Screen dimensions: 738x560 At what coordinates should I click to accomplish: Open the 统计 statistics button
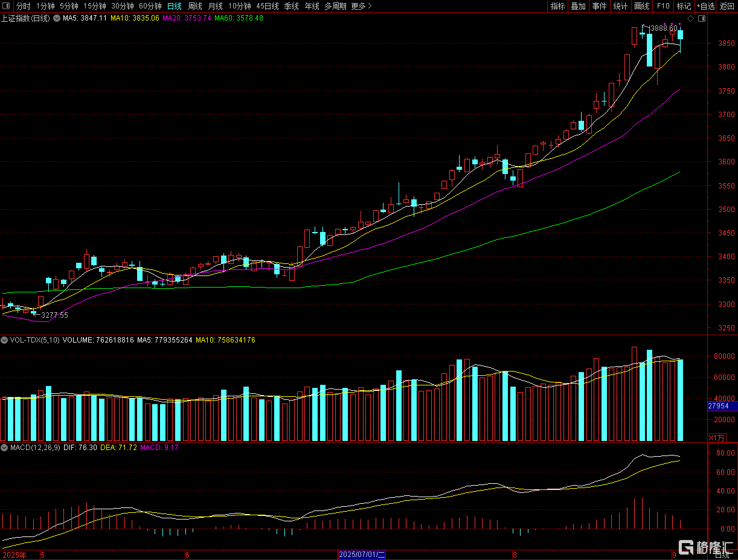pyautogui.click(x=620, y=6)
